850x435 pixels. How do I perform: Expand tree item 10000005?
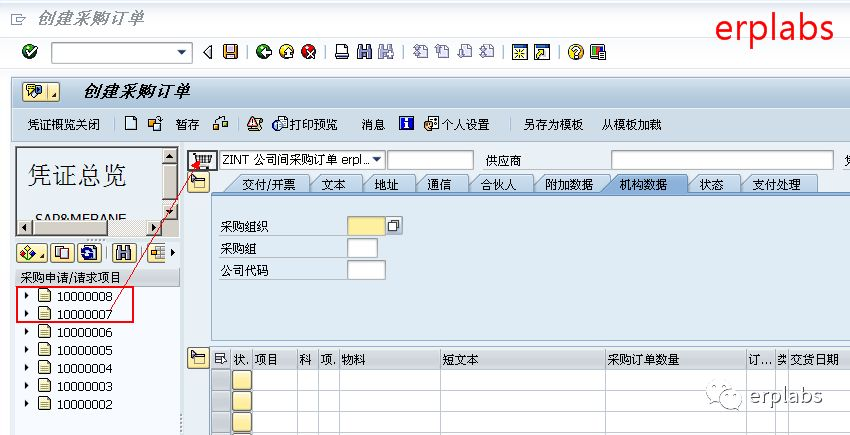tap(26, 350)
